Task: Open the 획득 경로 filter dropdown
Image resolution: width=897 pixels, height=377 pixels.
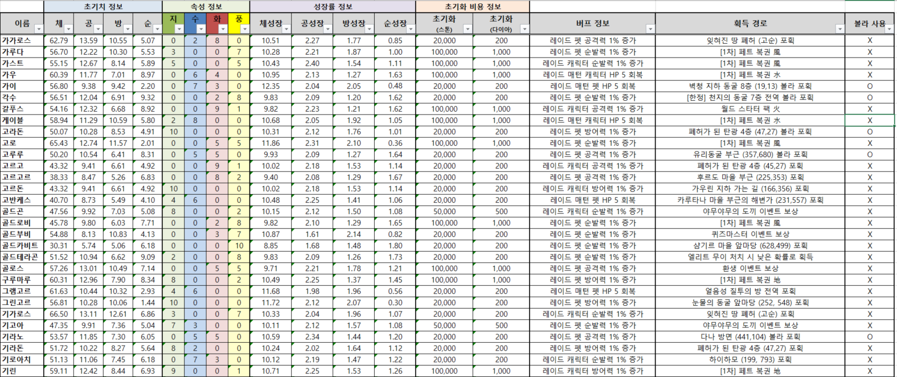Action: (840, 29)
